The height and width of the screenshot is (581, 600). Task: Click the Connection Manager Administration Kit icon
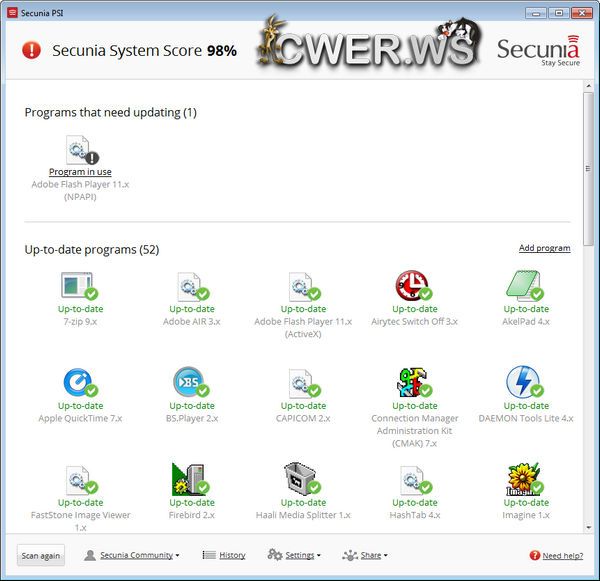[x=411, y=383]
